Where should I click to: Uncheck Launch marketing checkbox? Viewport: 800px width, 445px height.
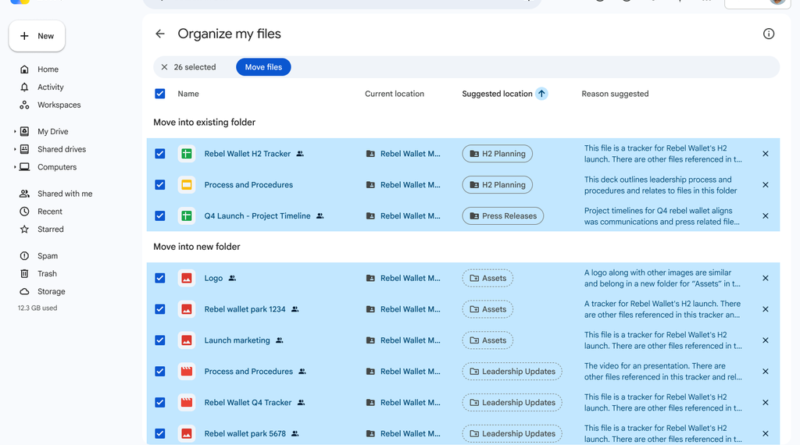tap(160, 340)
